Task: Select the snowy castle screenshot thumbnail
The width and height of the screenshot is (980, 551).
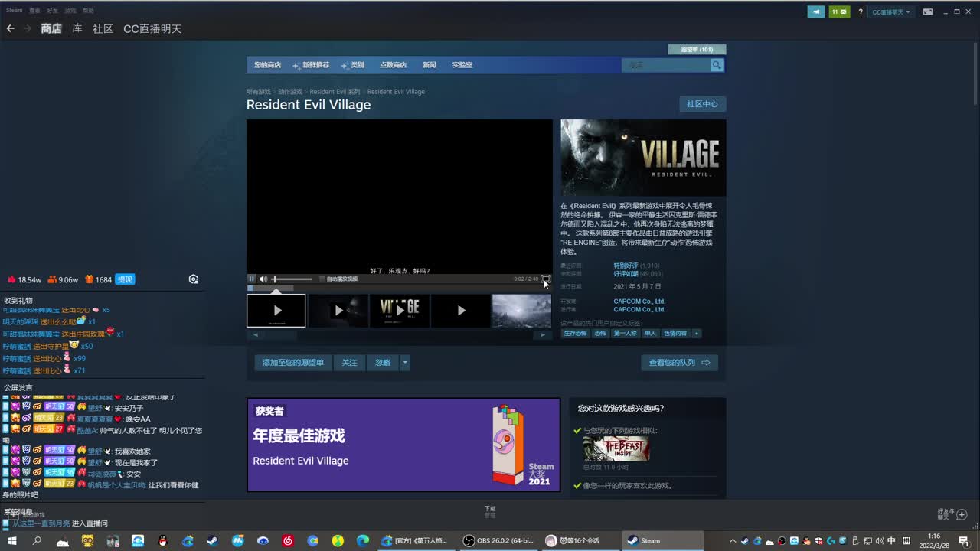Action: 521,311
